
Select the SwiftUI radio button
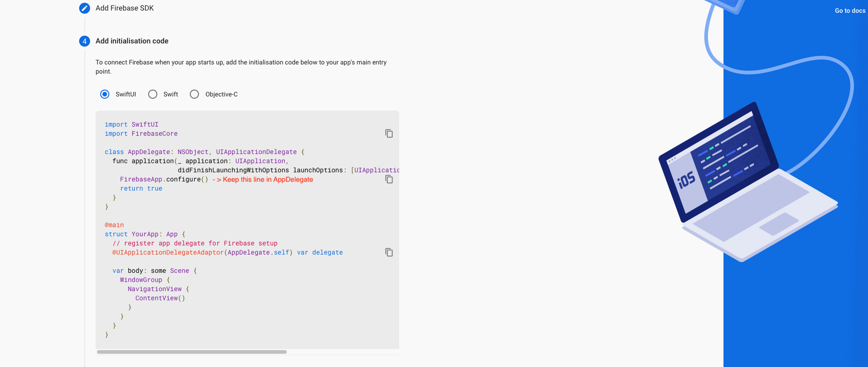pos(105,94)
